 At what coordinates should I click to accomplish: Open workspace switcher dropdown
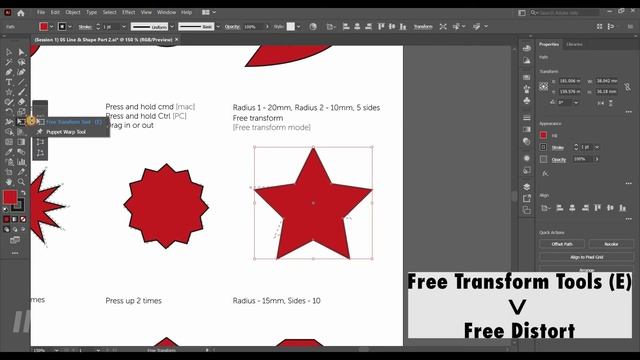[x=209, y=13]
